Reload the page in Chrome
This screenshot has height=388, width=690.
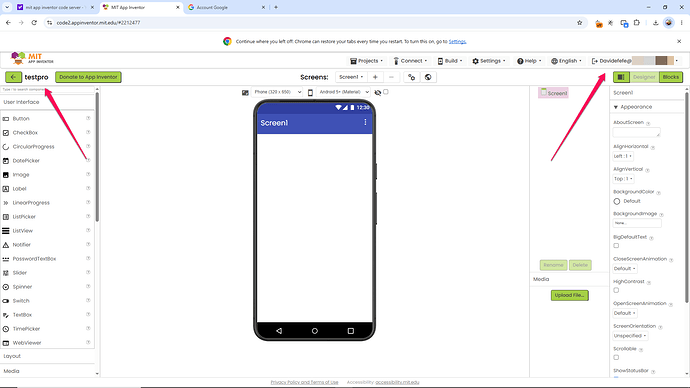[34, 22]
